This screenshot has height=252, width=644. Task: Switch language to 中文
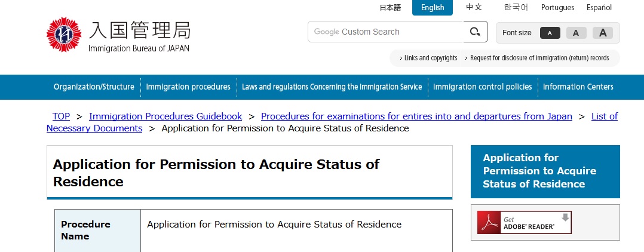click(474, 8)
